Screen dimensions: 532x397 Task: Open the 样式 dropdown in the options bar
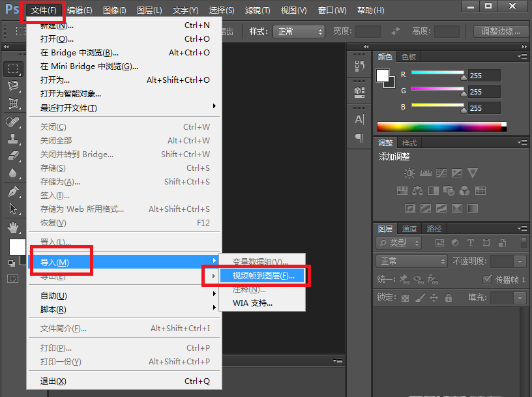pyautogui.click(x=299, y=31)
